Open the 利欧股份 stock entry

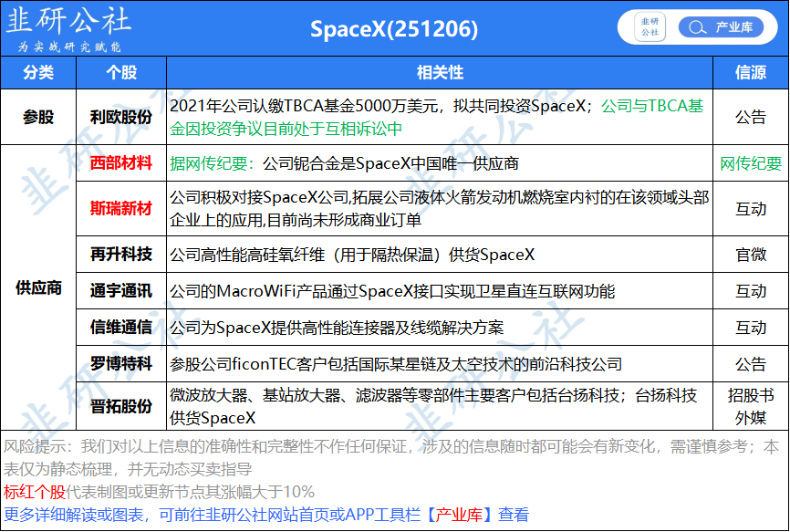(x=121, y=117)
